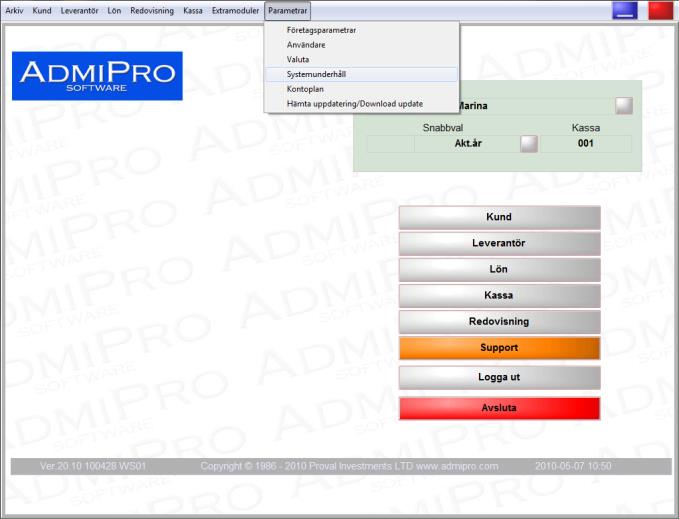
Task: Click the red Avsluta button
Action: click(x=499, y=408)
